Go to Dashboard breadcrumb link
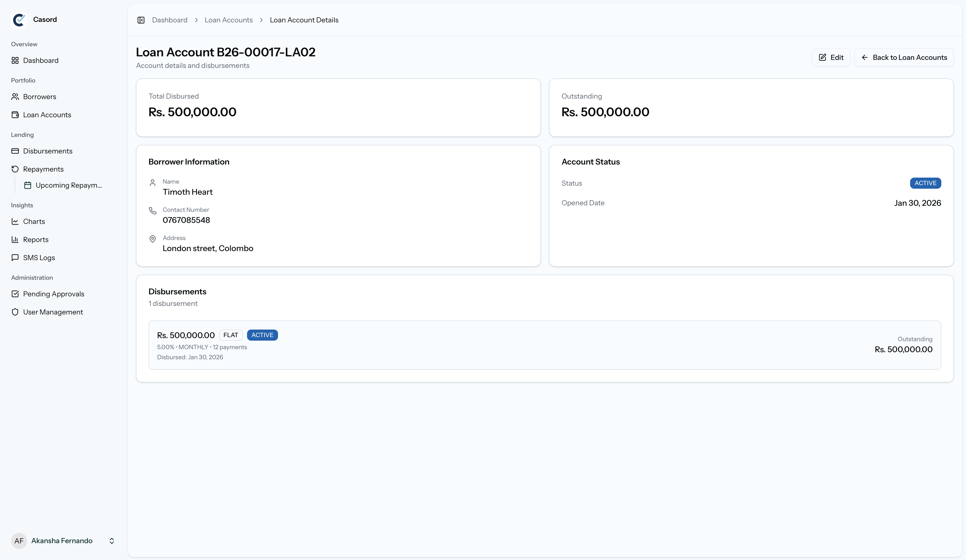Image resolution: width=966 pixels, height=560 pixels. [x=169, y=20]
